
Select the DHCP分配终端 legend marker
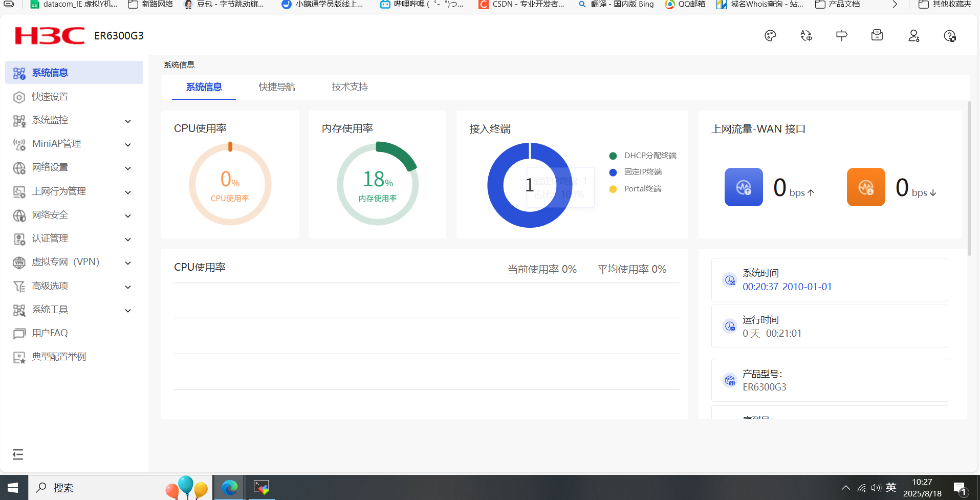[x=613, y=156]
